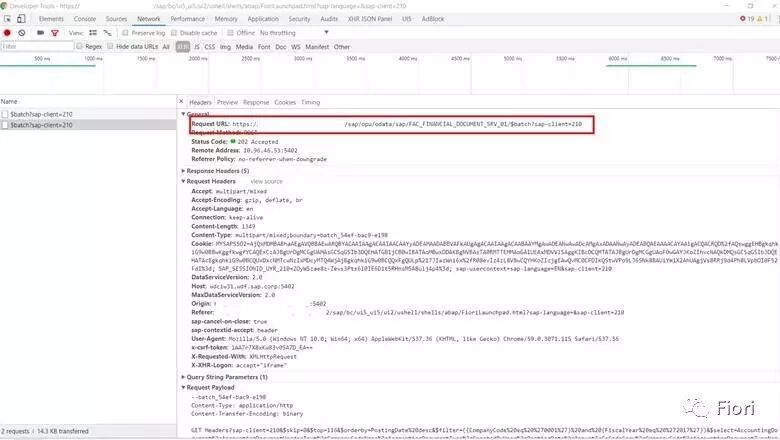The width and height of the screenshot is (780, 440).
Task: Filter requests by Doc type
Action: pos(281,47)
